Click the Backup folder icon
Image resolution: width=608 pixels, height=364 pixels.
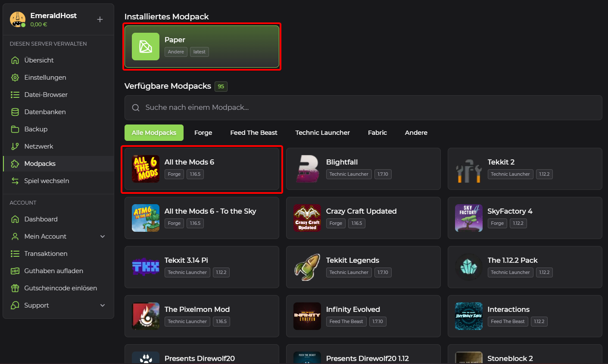coord(15,129)
